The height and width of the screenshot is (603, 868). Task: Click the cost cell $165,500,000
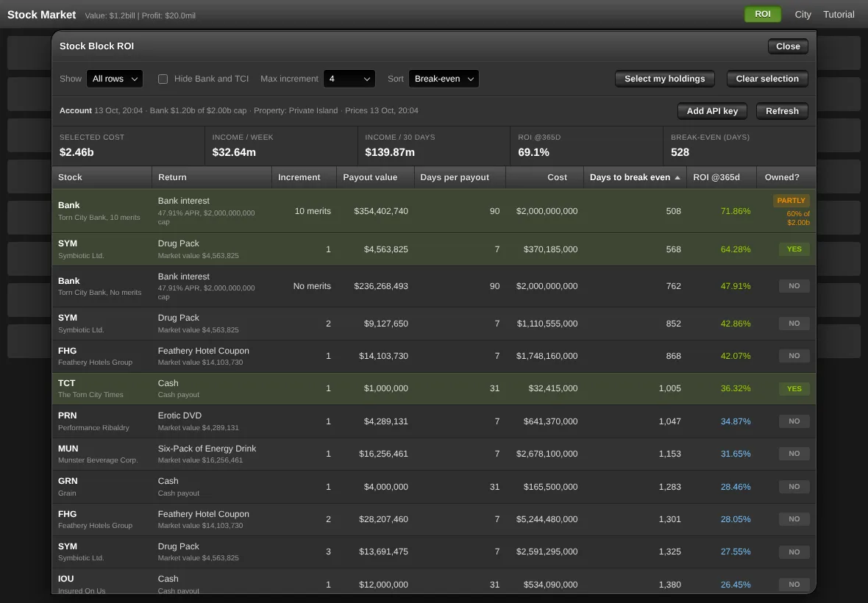(x=550, y=487)
